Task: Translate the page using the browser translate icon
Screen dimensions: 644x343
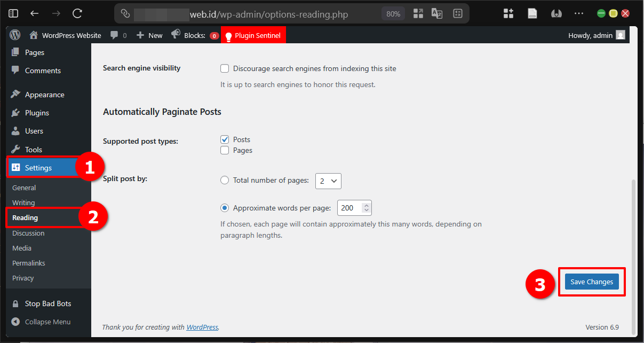Action: coord(436,14)
